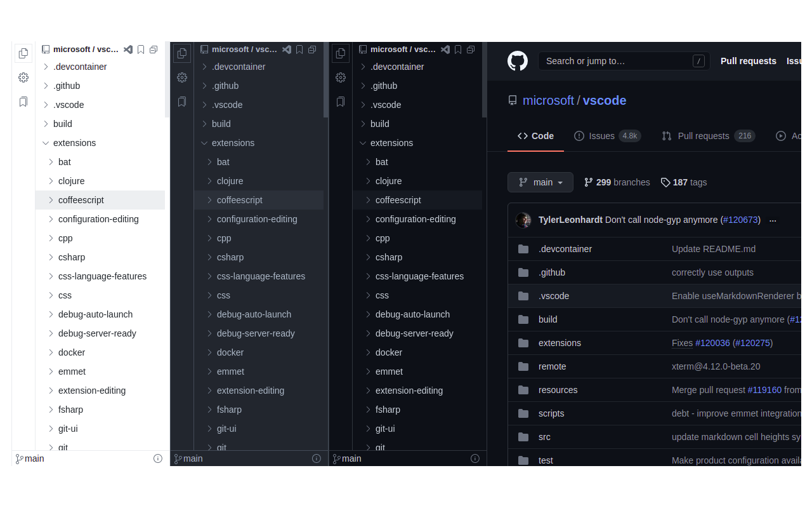Click the 299 branches link
The height and width of the screenshot is (508, 812).
click(617, 182)
